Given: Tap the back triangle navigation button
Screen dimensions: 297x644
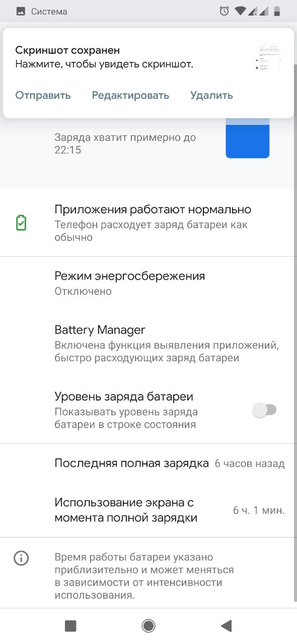Looking at the screenshot, I should pyautogui.click(x=226, y=626).
